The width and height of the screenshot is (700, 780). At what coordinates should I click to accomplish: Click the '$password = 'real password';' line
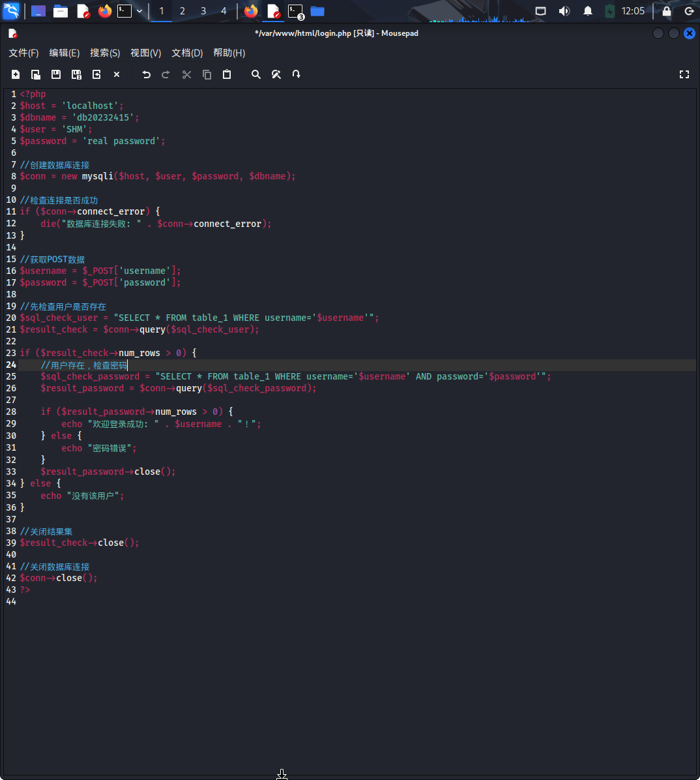tap(93, 142)
